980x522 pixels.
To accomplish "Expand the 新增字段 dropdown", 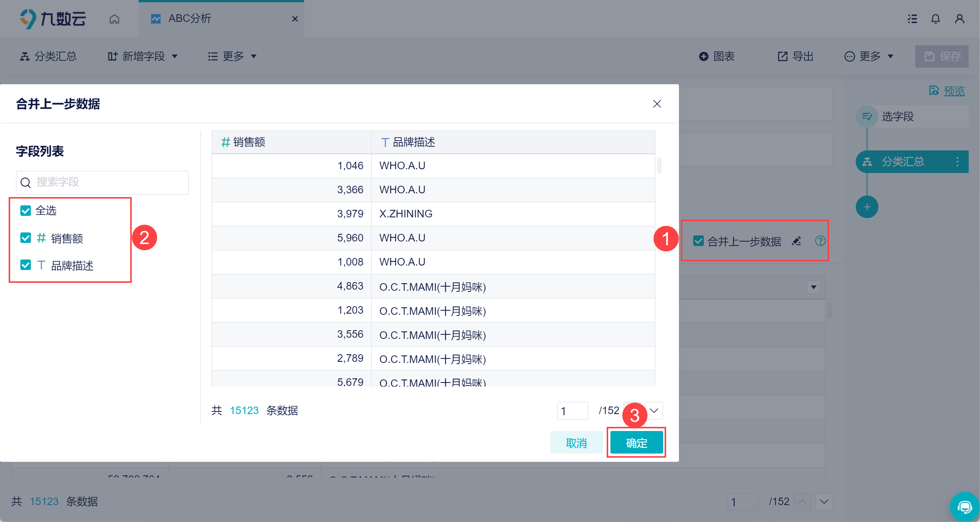I will point(143,56).
